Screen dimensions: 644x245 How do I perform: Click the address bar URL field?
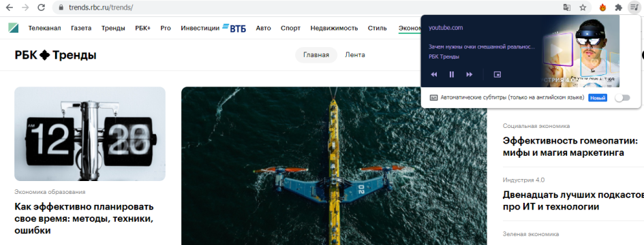[x=308, y=7]
